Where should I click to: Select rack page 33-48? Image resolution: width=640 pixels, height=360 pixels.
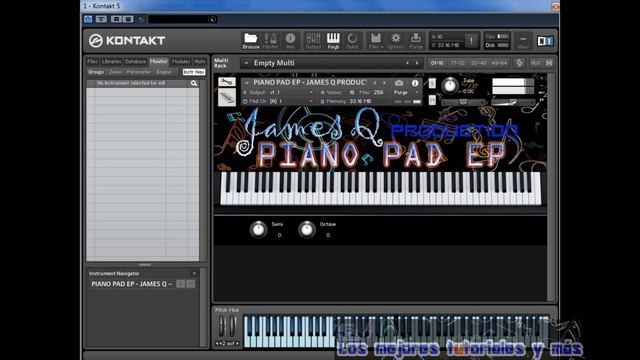pyautogui.click(x=478, y=63)
